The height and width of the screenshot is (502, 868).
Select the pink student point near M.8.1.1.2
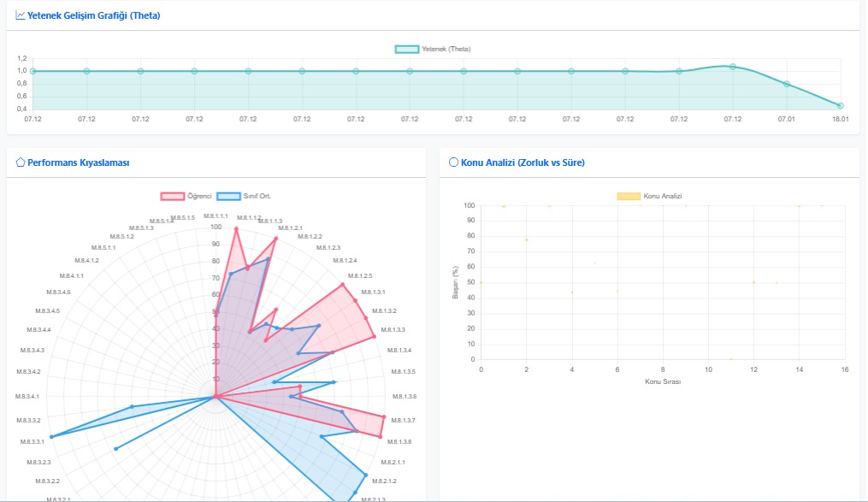pyautogui.click(x=236, y=228)
